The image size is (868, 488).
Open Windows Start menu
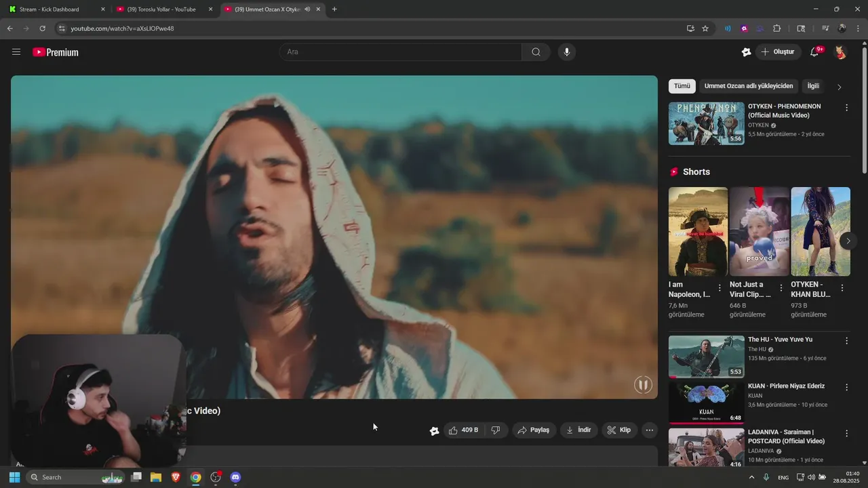click(x=14, y=477)
